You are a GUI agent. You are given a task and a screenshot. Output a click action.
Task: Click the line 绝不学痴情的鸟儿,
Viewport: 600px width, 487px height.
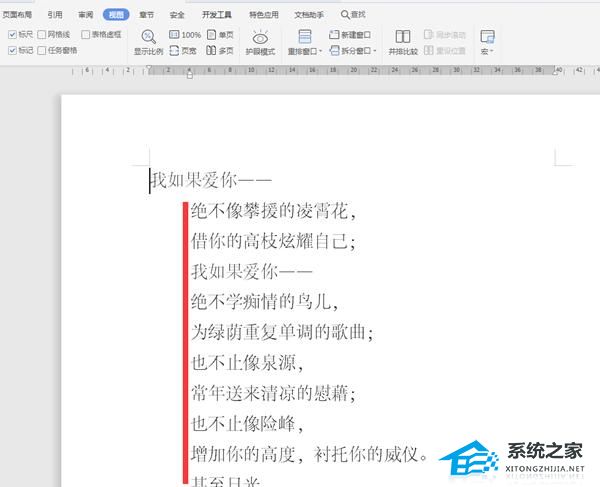click(x=265, y=302)
